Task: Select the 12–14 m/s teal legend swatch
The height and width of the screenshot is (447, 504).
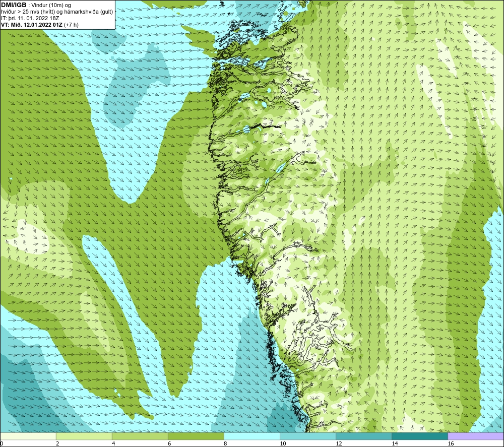Action: [364, 436]
